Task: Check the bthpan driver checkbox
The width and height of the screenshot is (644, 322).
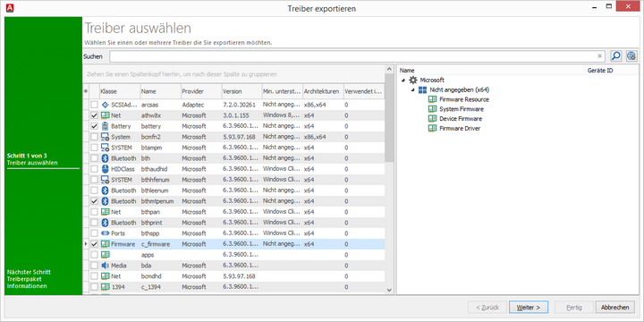Action: (94, 212)
